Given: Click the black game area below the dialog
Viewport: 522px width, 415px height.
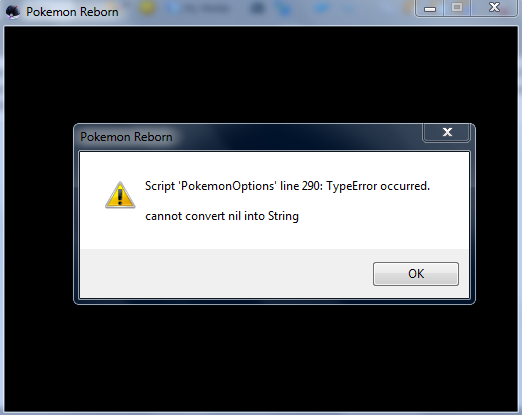Looking at the screenshot, I should tap(261, 358).
